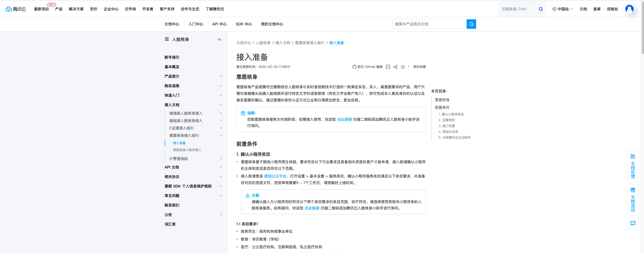The height and width of the screenshot is (253, 644).
Task: Click the chat bubble icon at right
Action: point(633,223)
